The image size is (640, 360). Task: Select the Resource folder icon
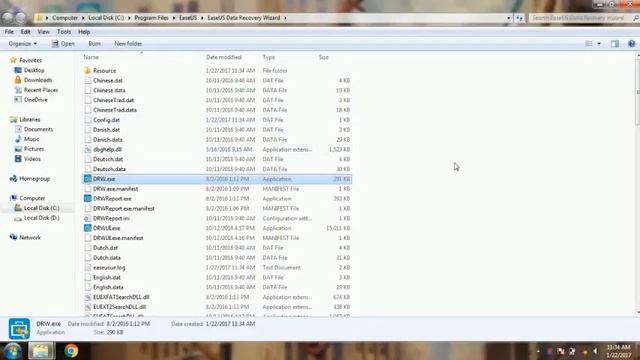(87, 71)
